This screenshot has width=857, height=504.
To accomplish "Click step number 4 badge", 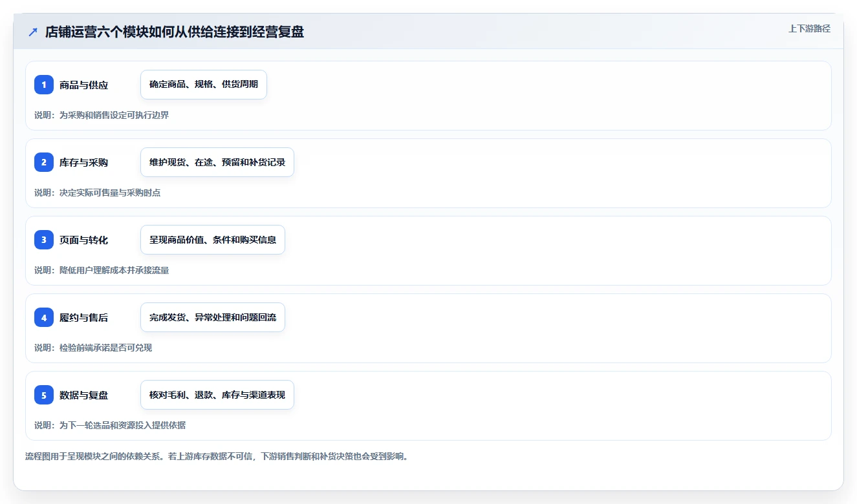I will coord(44,317).
